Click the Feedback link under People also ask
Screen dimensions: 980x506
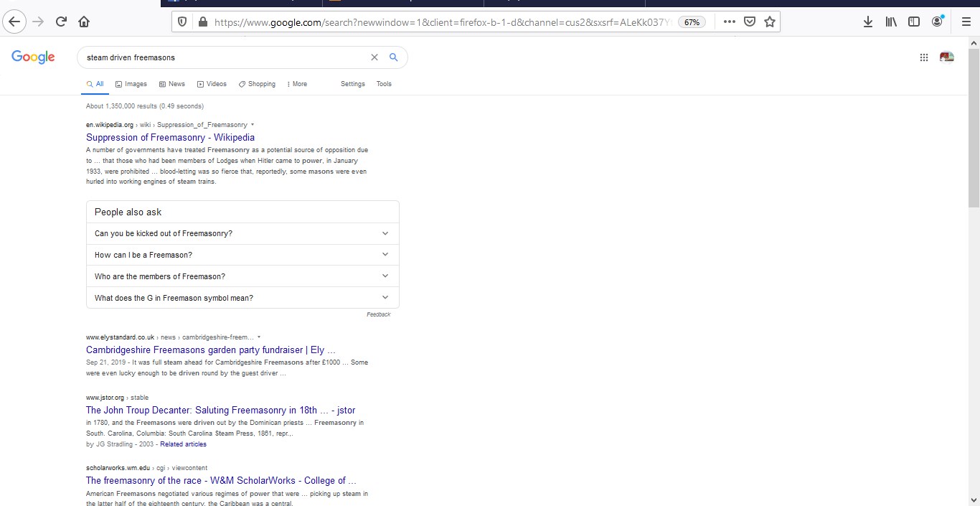pos(379,314)
